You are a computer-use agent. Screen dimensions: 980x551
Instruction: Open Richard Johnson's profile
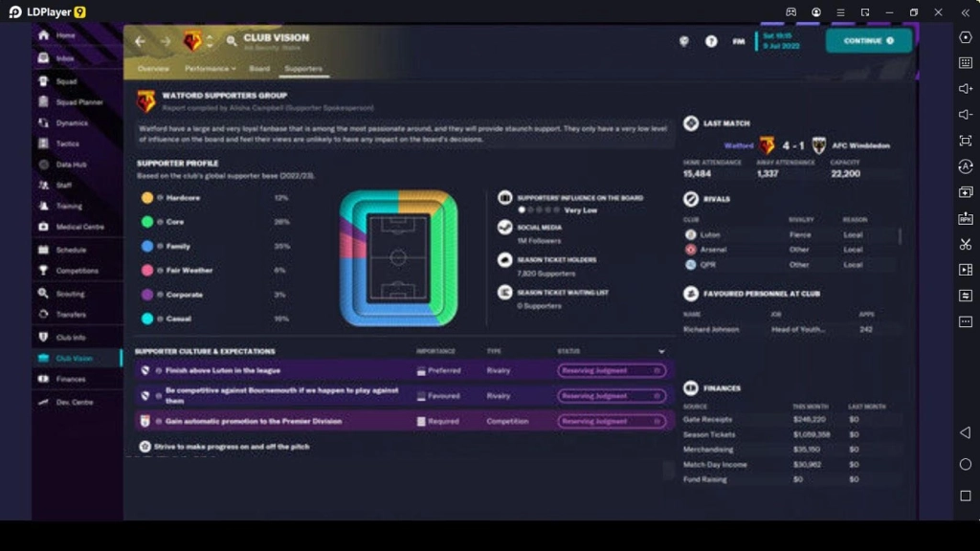(x=711, y=329)
